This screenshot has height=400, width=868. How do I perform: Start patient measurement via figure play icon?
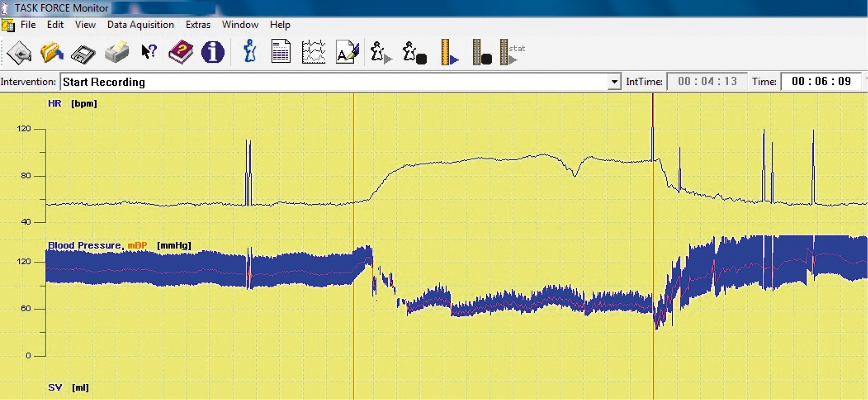coord(380,52)
